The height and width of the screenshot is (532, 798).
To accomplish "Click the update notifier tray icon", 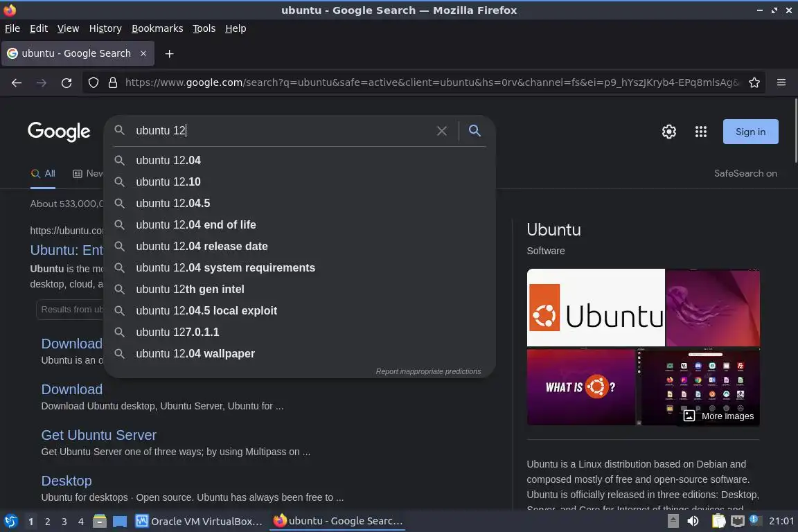I will pos(755,520).
